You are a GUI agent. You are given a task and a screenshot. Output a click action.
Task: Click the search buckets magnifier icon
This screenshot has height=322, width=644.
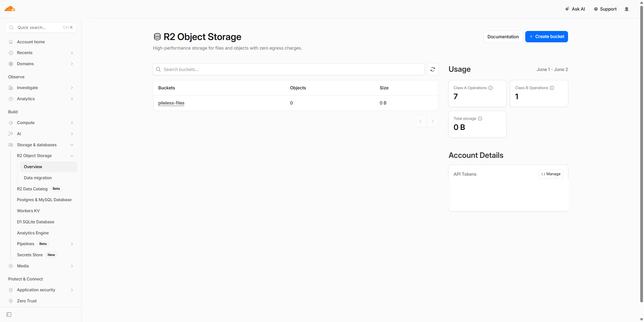(158, 69)
